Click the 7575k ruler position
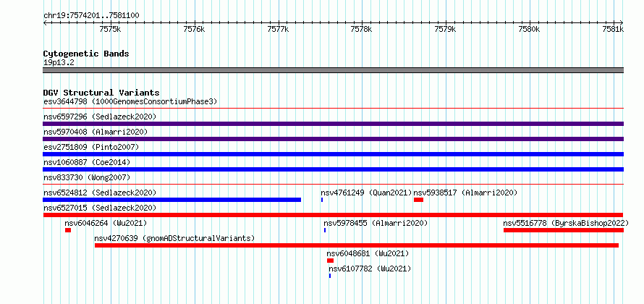Screen dimensions: 644x304 click(111, 29)
